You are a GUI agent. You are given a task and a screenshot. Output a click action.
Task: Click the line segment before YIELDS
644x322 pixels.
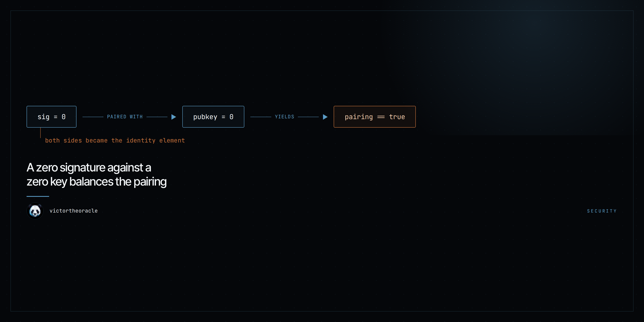tap(260, 117)
